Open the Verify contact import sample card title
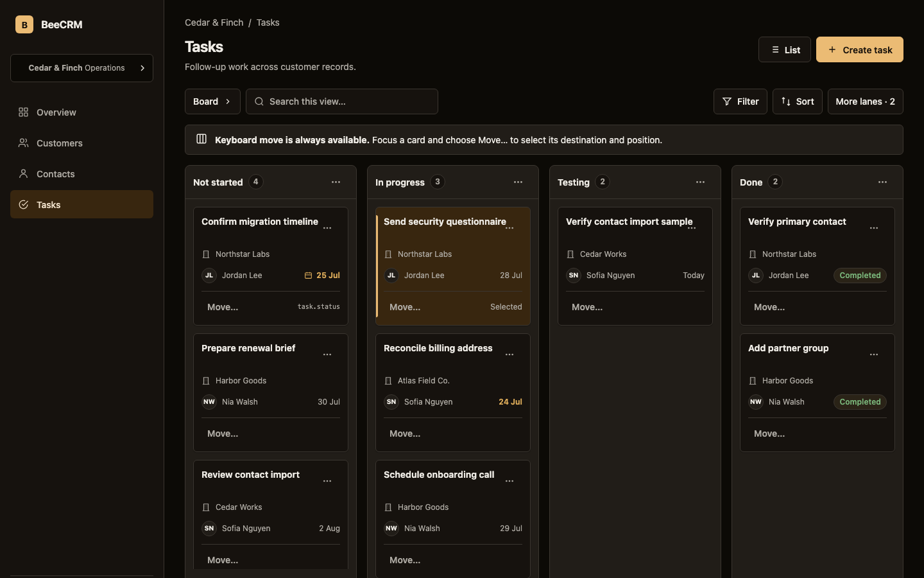This screenshot has height=578, width=924. 629,222
